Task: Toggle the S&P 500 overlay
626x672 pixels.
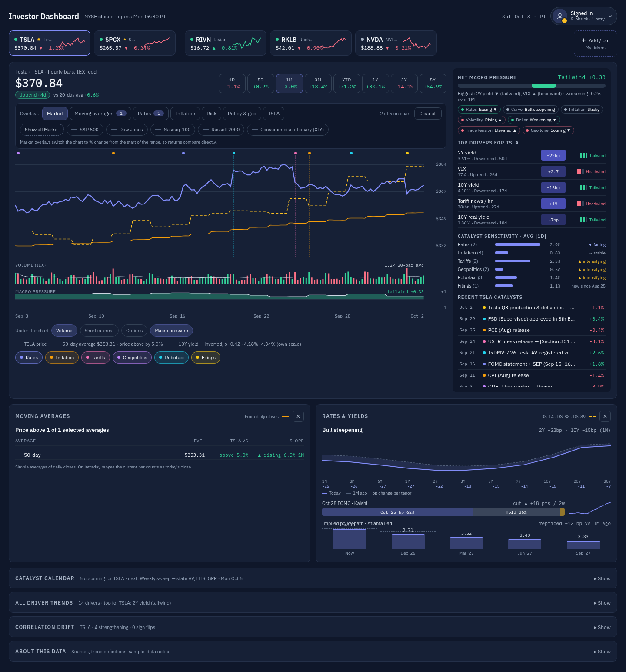Action: coord(85,130)
